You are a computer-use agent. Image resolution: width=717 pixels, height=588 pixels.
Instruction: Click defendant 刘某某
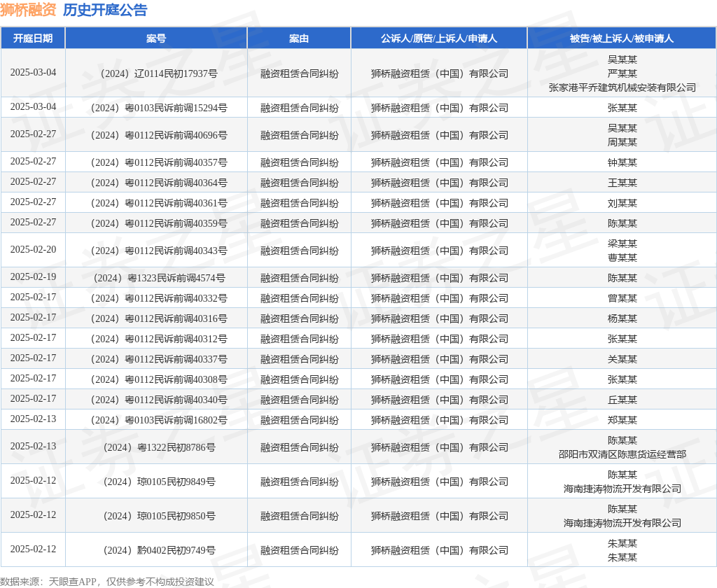tap(622, 203)
